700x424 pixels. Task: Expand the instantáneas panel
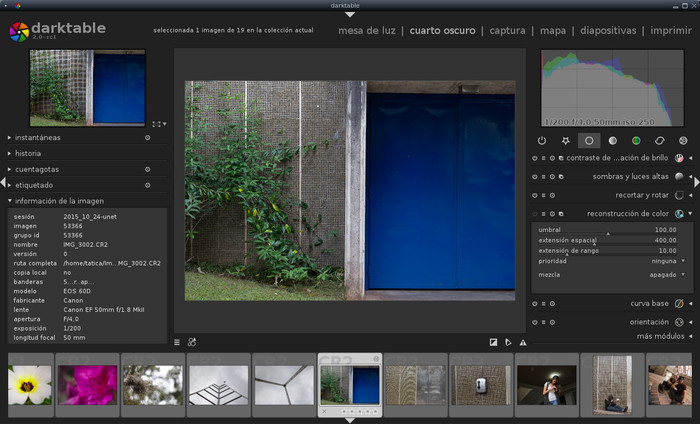[x=37, y=137]
